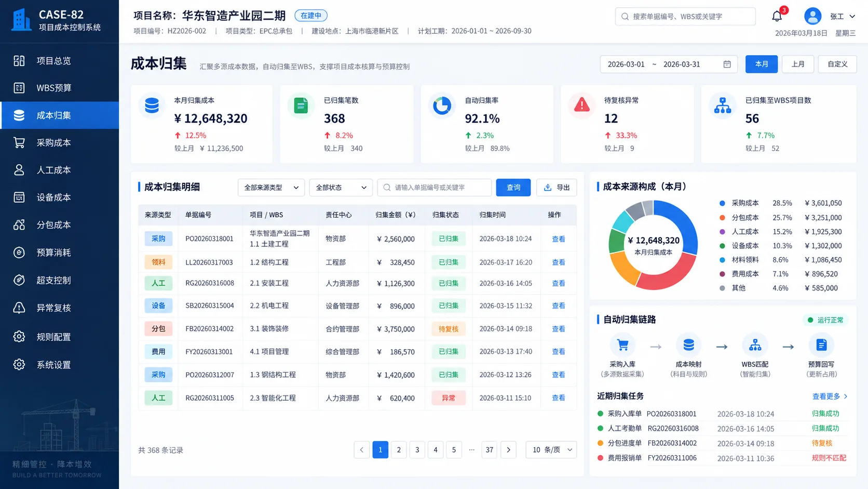
Task: Click the 异常 status tag for RG20260311005
Action: [449, 398]
